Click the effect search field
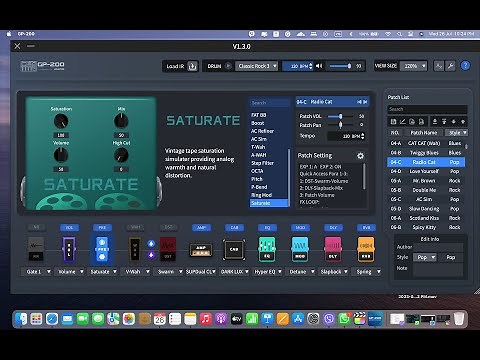This screenshot has width=480, height=360. [x=269, y=103]
